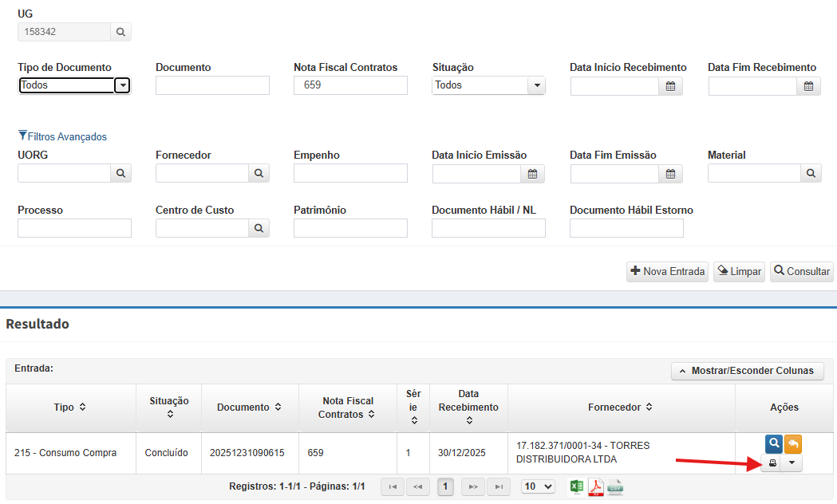Click the Empenho input field
Screen dimensions: 837x504
point(350,173)
